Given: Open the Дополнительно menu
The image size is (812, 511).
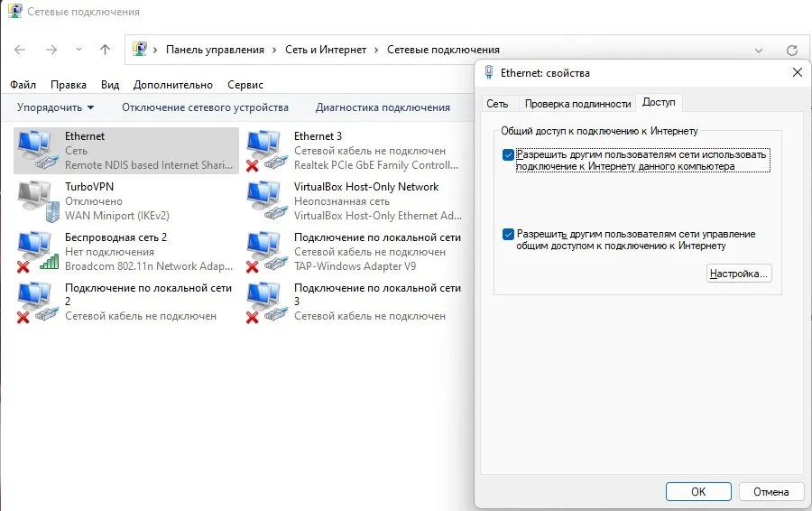Looking at the screenshot, I should (x=173, y=85).
